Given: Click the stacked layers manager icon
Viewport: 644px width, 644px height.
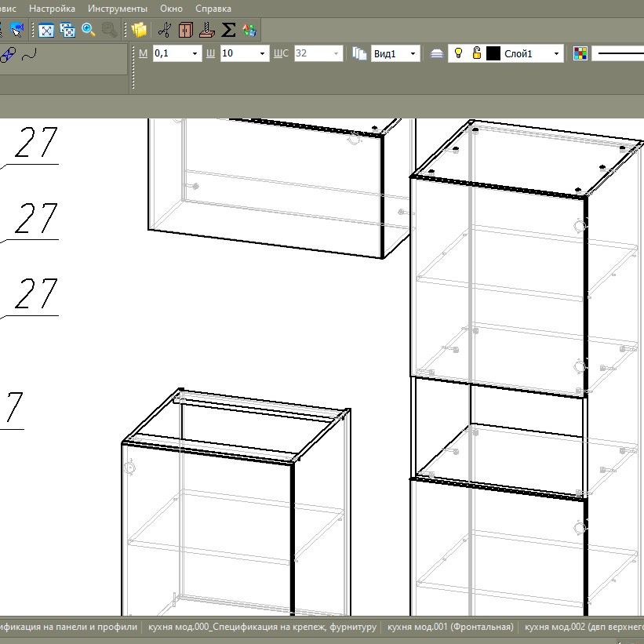Looking at the screenshot, I should coord(437,53).
